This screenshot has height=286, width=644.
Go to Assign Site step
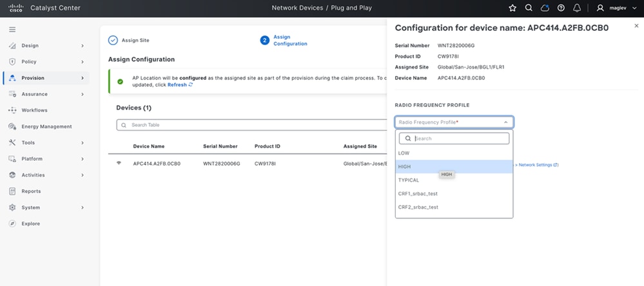(x=135, y=40)
